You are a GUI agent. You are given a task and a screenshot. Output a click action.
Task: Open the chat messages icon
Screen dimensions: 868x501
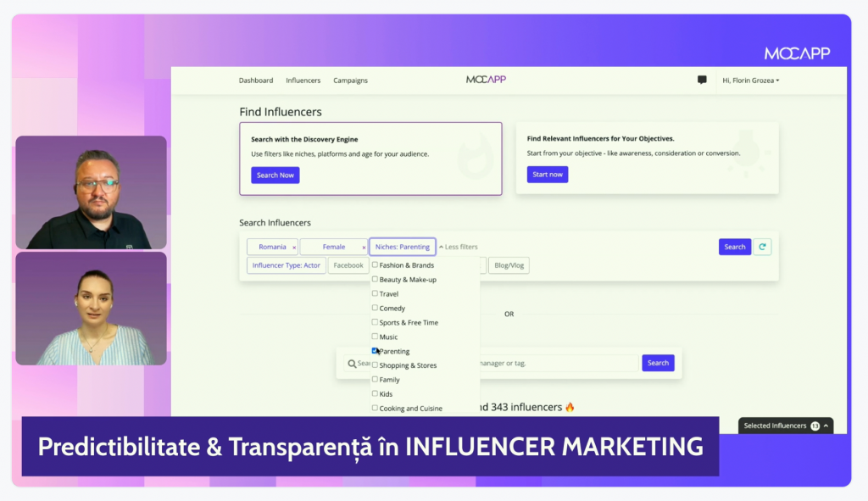702,80
